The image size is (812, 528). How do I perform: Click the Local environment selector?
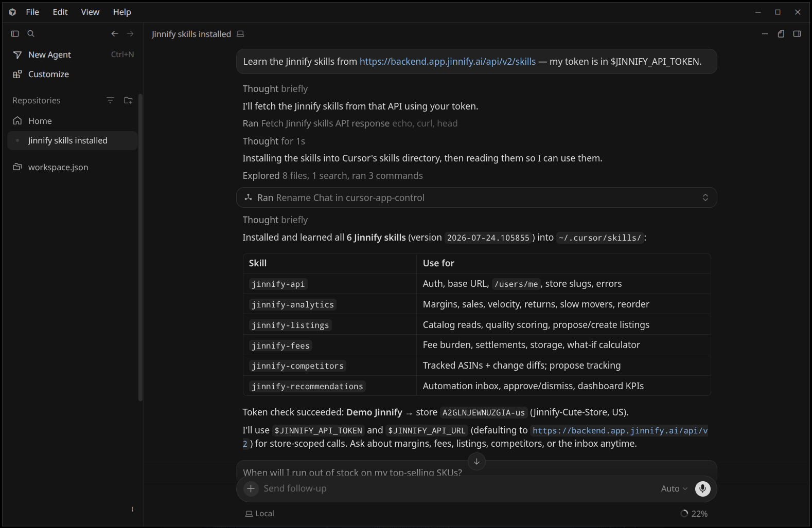(x=260, y=514)
